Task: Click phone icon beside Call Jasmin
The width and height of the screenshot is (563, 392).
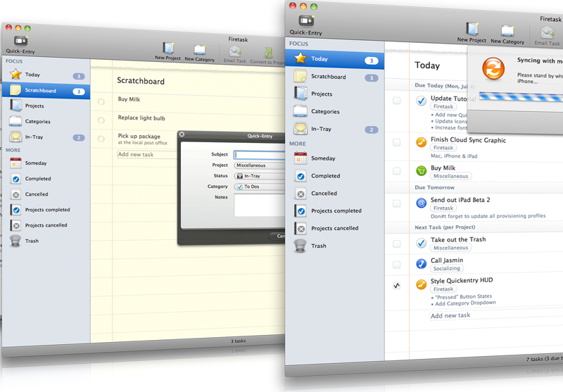Action: [421, 264]
